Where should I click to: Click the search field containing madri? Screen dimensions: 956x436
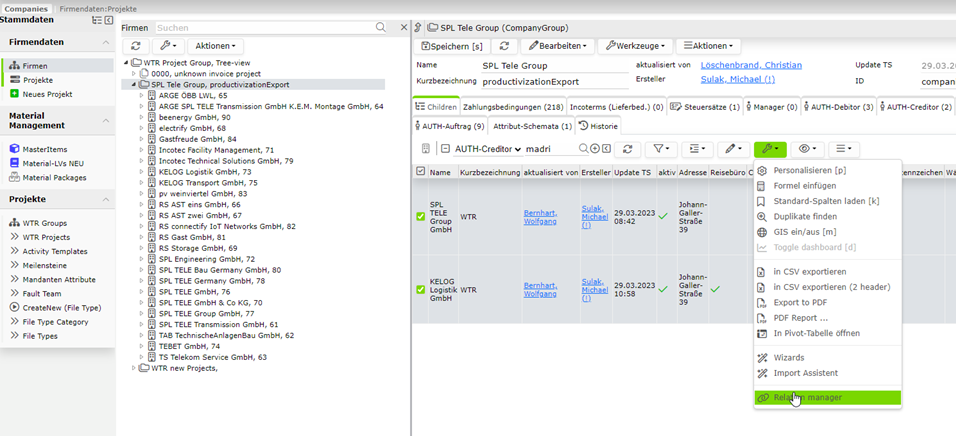(551, 149)
